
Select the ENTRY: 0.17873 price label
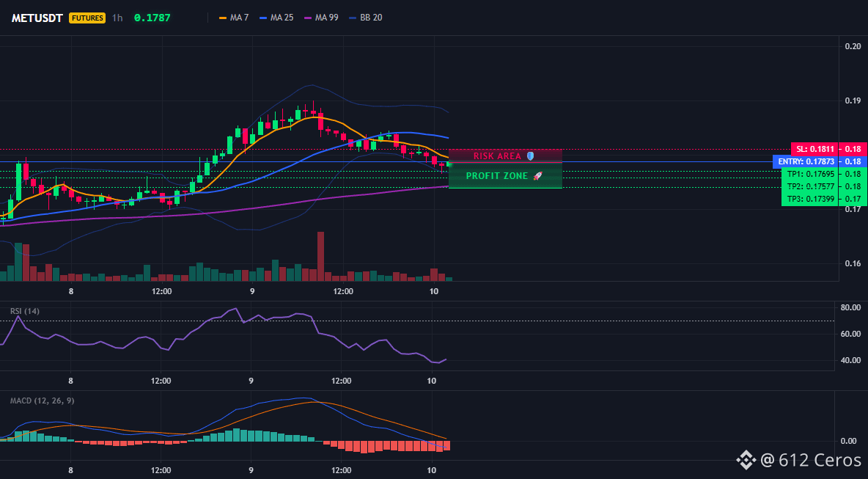point(806,161)
